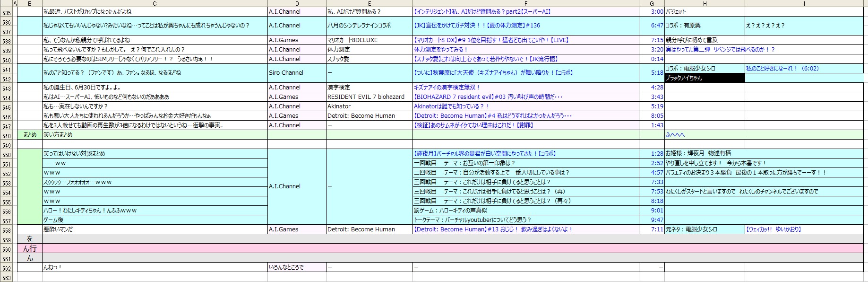868x282 pixels.
Task: Open the 【Detroit: Become Human】#13 おじじ link
Action: (493, 229)
